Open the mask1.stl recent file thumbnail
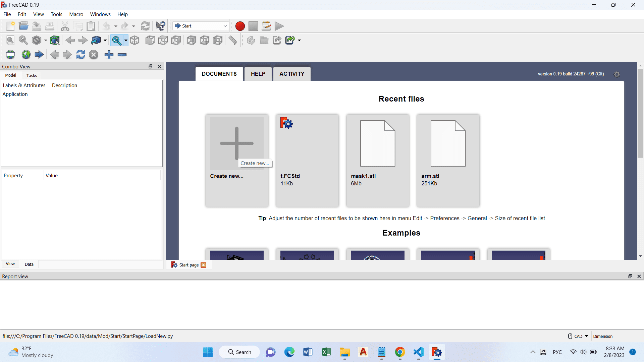644x362 pixels. [x=378, y=143]
